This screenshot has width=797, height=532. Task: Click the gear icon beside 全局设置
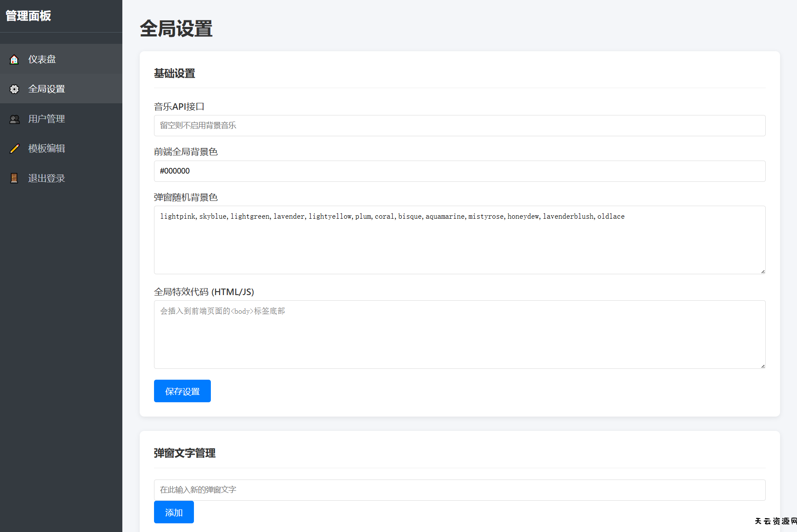pyautogui.click(x=14, y=89)
